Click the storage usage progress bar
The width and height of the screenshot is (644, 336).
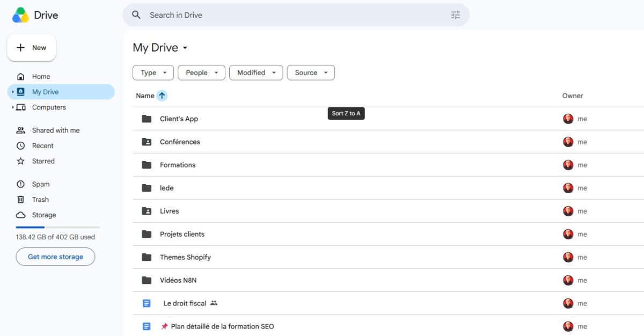[58, 227]
